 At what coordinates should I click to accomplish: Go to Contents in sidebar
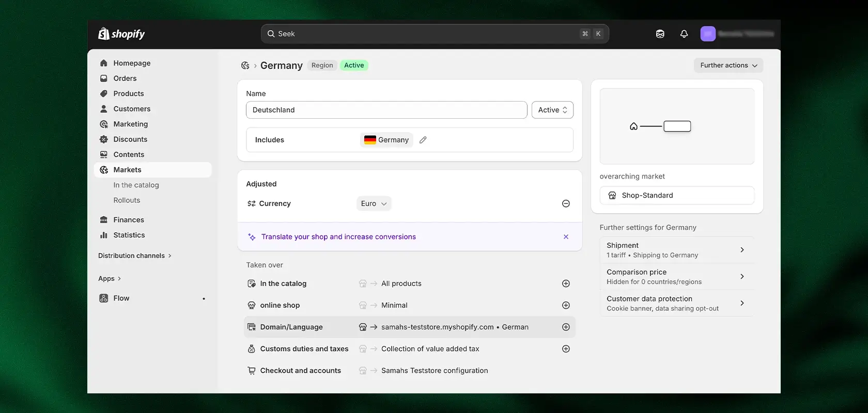tap(153, 154)
